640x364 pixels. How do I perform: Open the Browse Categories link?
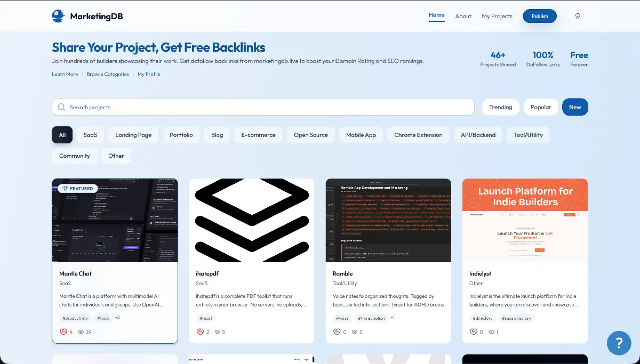point(108,74)
